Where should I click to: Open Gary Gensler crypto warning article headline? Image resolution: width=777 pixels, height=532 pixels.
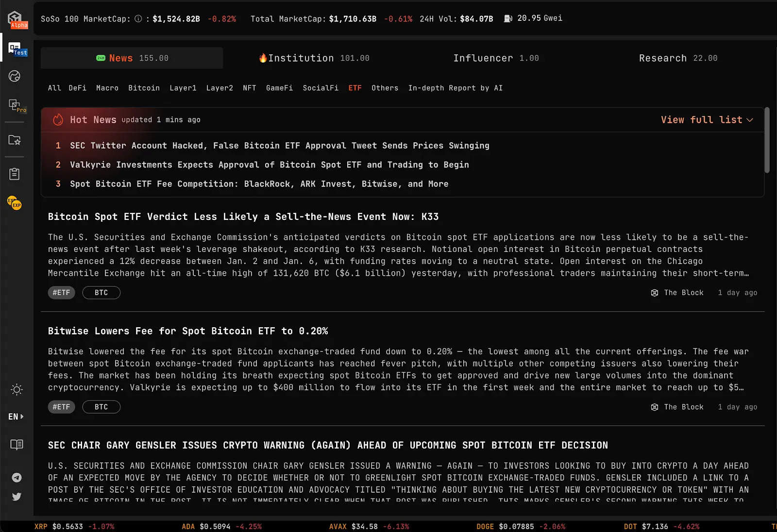(328, 446)
